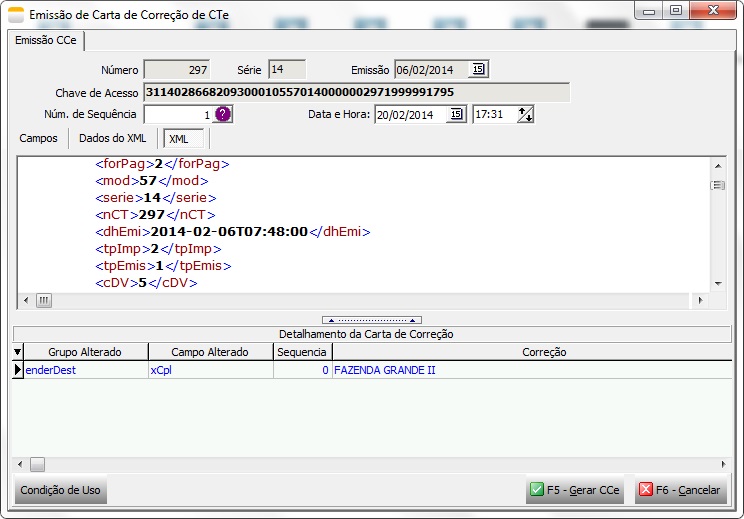Click the purple help icon beside Núm. de Sequência

223,114
